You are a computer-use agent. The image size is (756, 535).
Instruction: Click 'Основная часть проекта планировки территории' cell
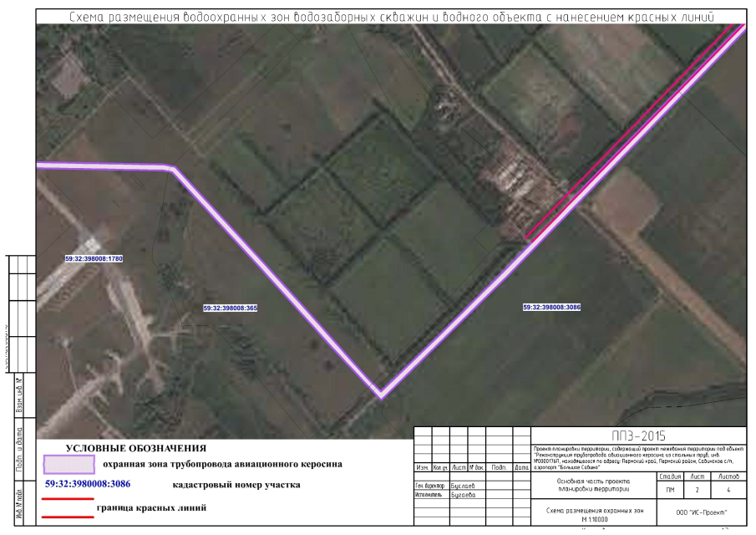(593, 485)
